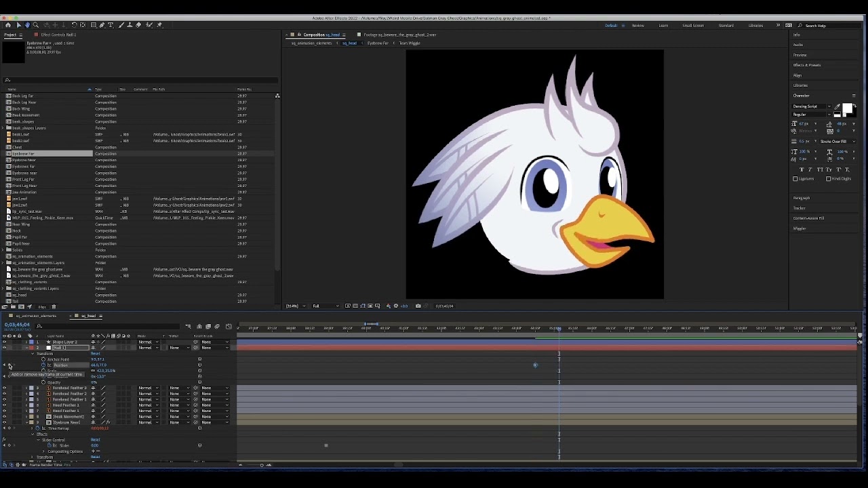Click the Home icon in the toolbar
868x488 pixels.
pos(8,25)
